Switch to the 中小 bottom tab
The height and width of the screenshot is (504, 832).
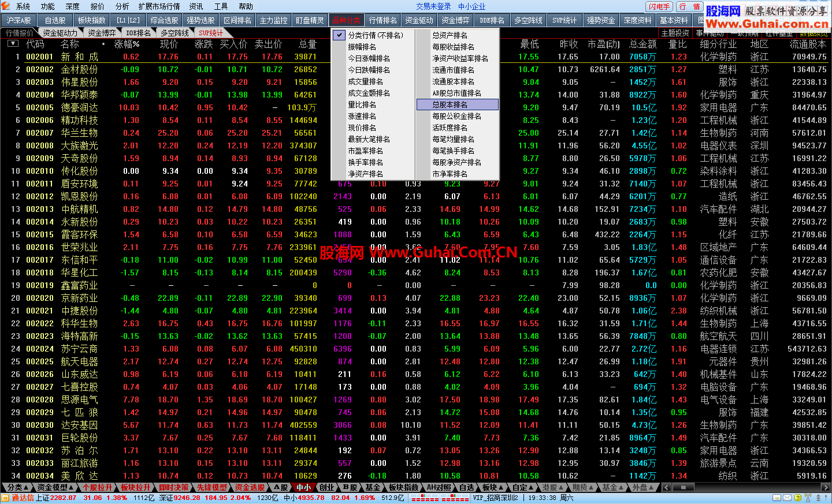303,488
